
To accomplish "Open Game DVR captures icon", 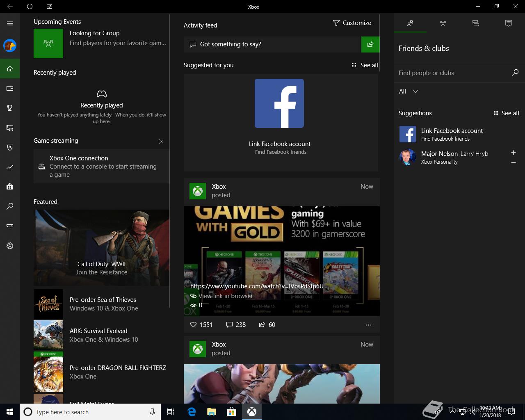I will 10,128.
